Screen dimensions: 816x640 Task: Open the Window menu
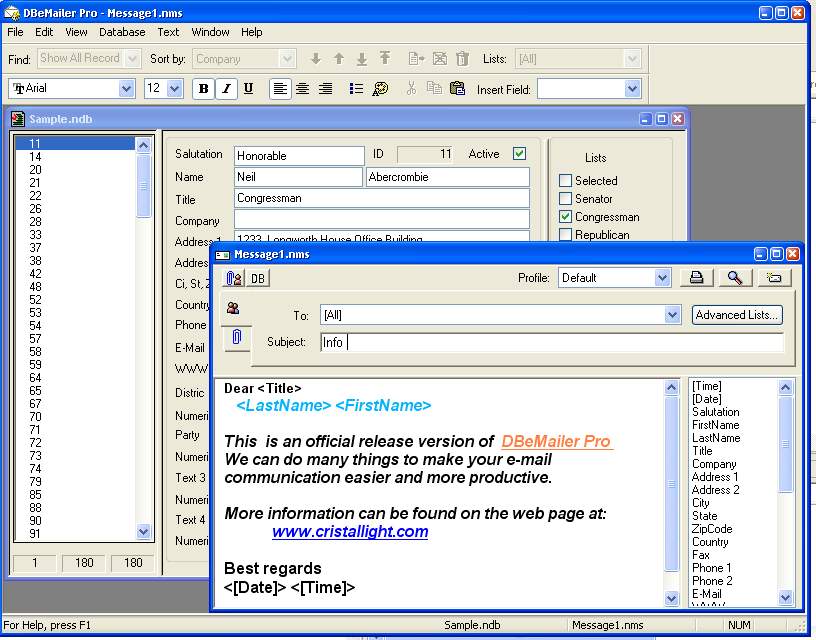210,32
